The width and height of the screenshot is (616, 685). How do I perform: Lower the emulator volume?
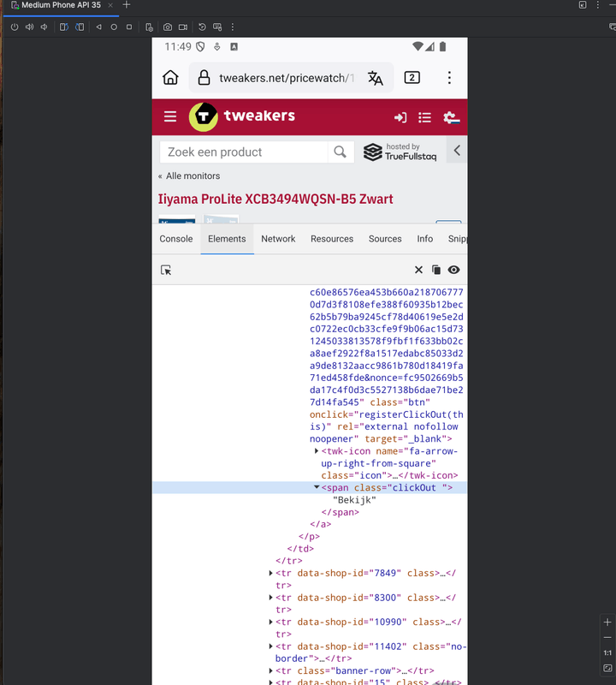pyautogui.click(x=44, y=27)
